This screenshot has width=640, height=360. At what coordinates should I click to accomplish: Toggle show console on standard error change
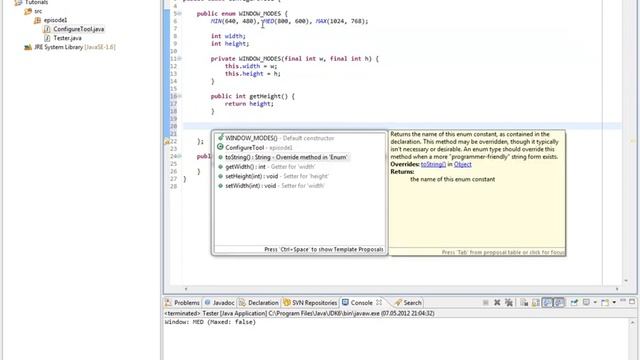point(559,302)
